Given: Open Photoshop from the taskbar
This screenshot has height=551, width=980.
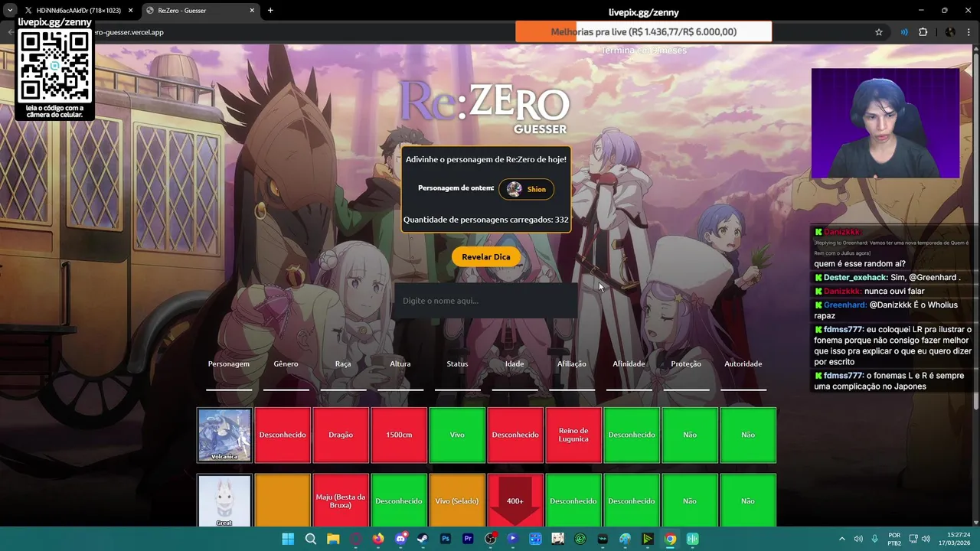Looking at the screenshot, I should point(446,539).
